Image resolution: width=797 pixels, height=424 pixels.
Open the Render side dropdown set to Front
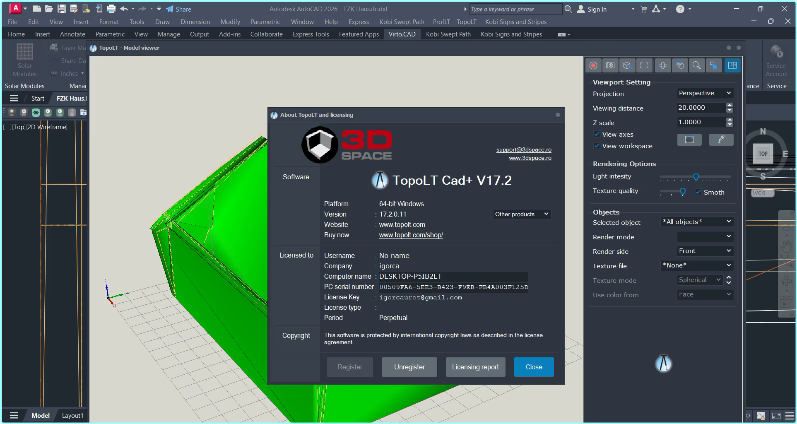coord(705,251)
